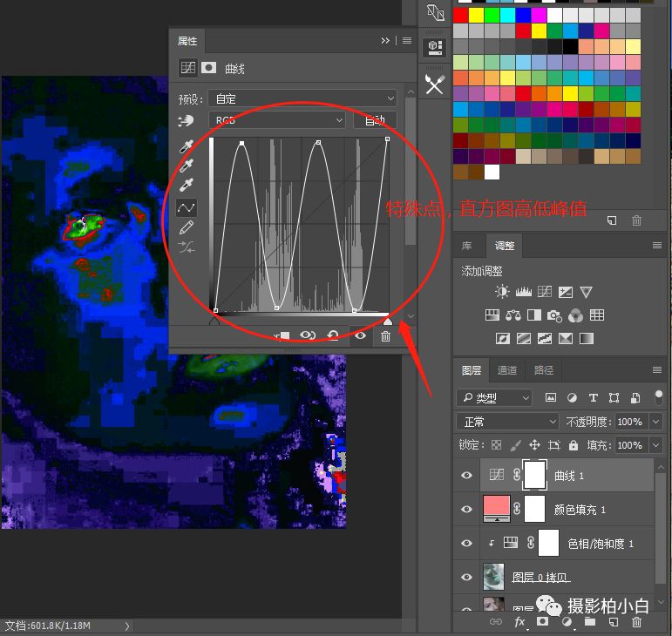The height and width of the screenshot is (636, 672).
Task: Delete the adjustment via Properties trash icon
Action: point(385,336)
